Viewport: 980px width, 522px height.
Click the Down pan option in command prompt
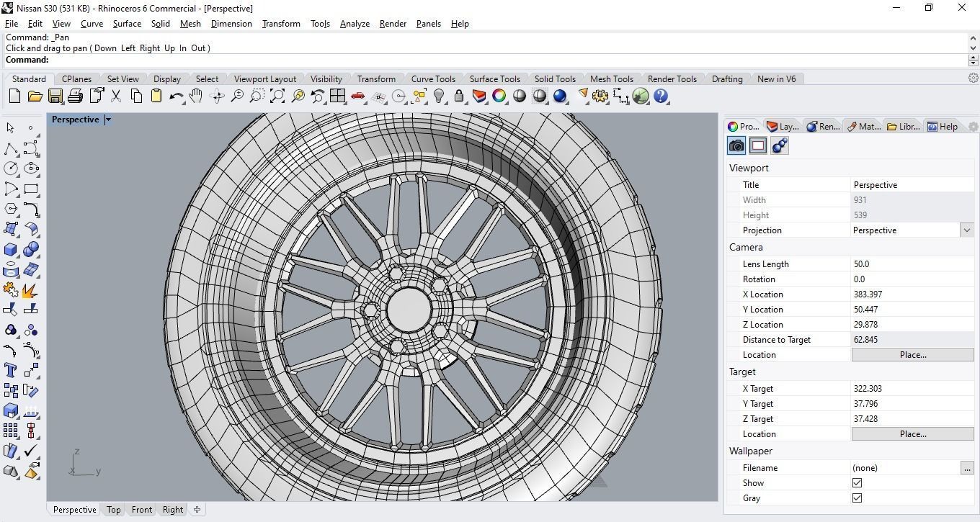pos(104,48)
